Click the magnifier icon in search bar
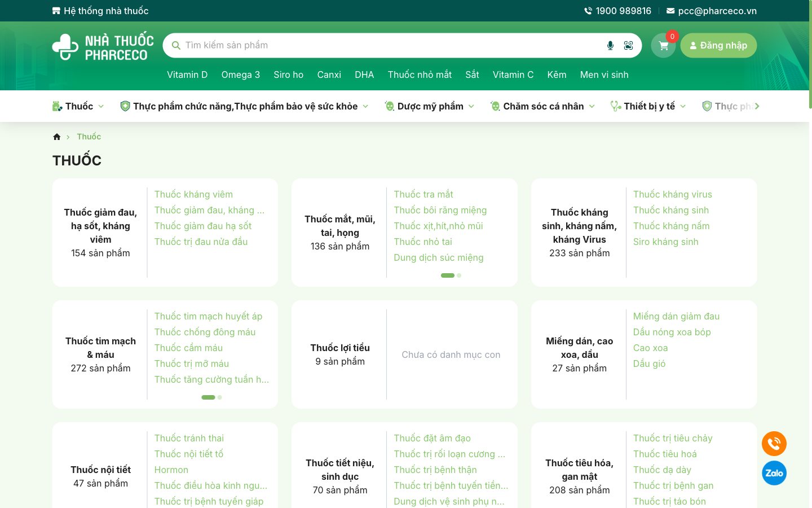 tap(176, 46)
